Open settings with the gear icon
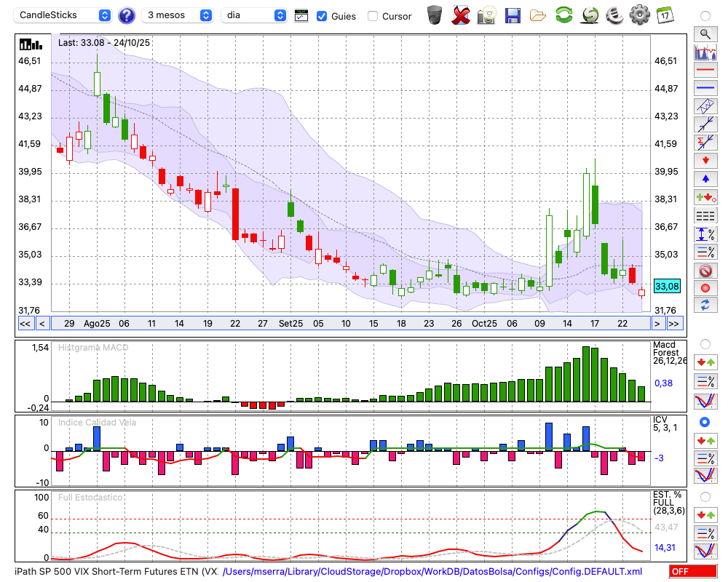This screenshot has height=582, width=728. [x=639, y=15]
